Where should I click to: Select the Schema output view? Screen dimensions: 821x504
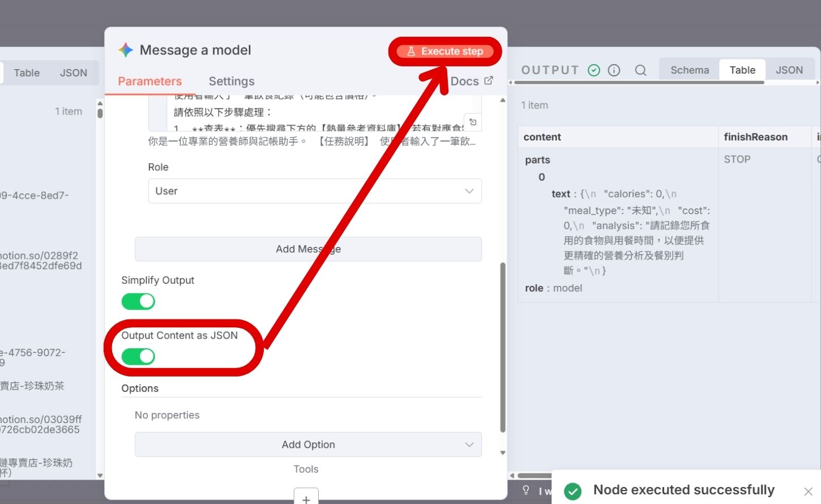689,70
